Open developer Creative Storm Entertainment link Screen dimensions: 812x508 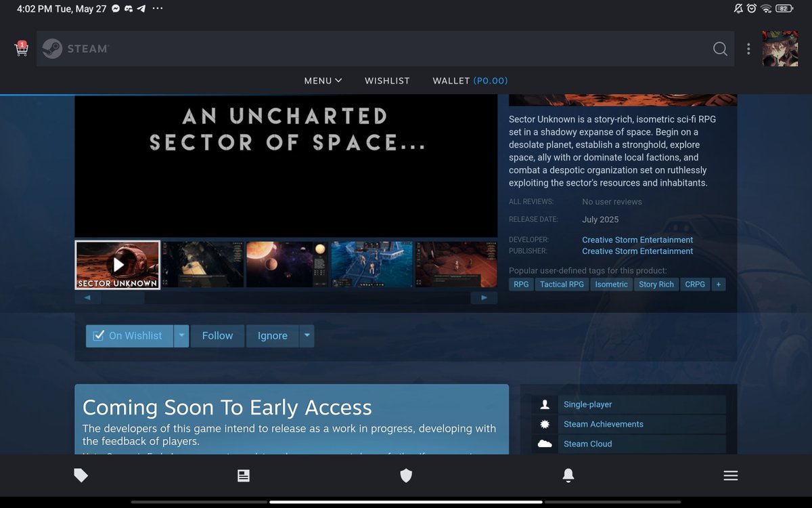(637, 240)
